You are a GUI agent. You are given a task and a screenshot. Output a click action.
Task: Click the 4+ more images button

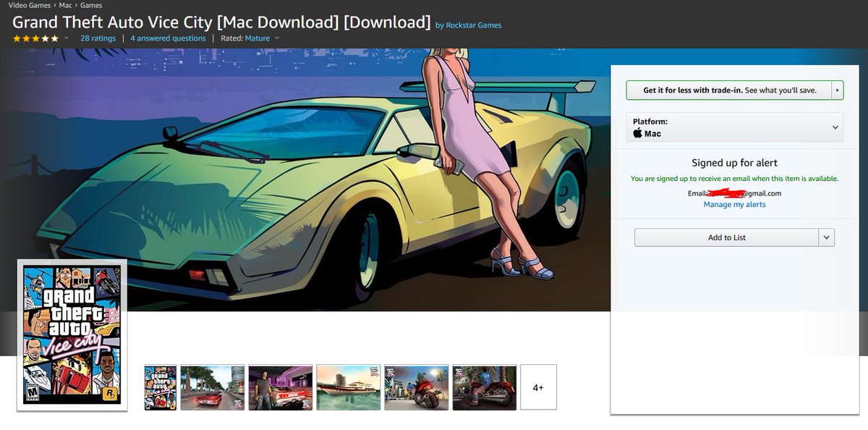pos(538,387)
